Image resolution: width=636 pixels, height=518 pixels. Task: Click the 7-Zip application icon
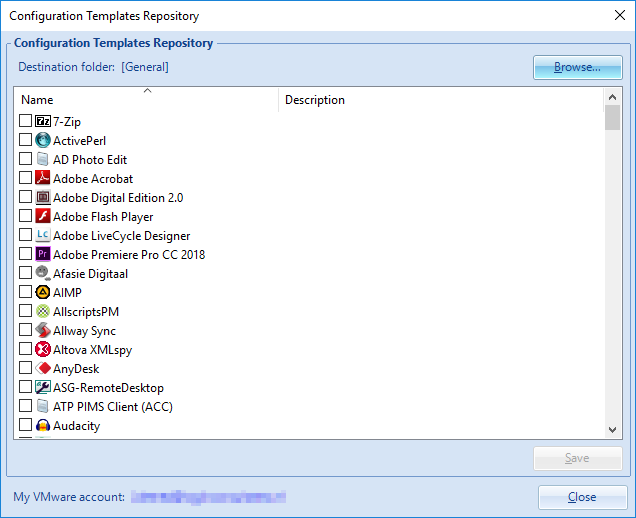(x=43, y=122)
